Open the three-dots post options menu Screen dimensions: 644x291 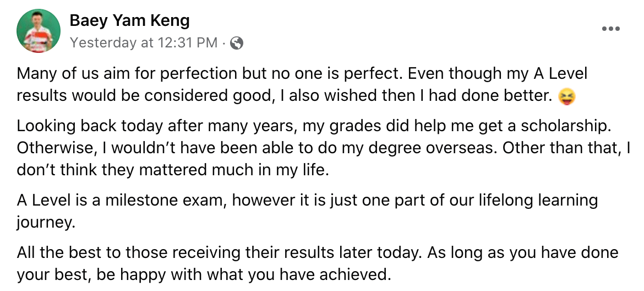tap(611, 29)
